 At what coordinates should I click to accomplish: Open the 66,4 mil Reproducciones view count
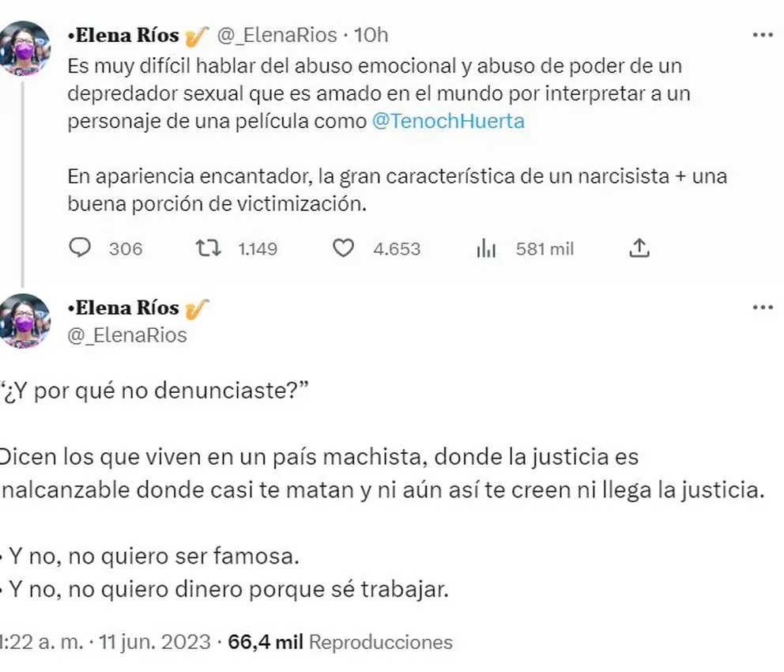340,642
